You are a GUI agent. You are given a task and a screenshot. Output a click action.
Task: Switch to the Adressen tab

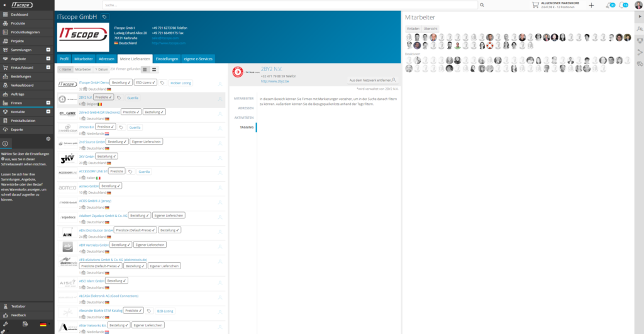pyautogui.click(x=106, y=58)
